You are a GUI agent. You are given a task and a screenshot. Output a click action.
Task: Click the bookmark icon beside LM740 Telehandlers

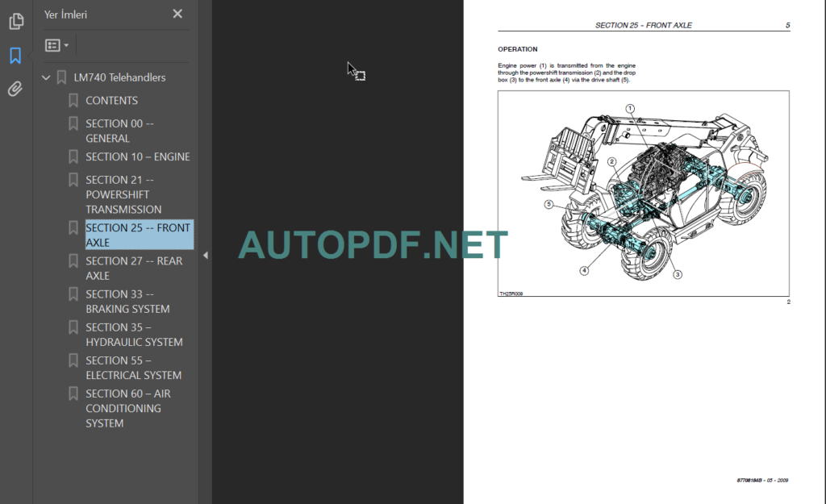click(x=61, y=77)
